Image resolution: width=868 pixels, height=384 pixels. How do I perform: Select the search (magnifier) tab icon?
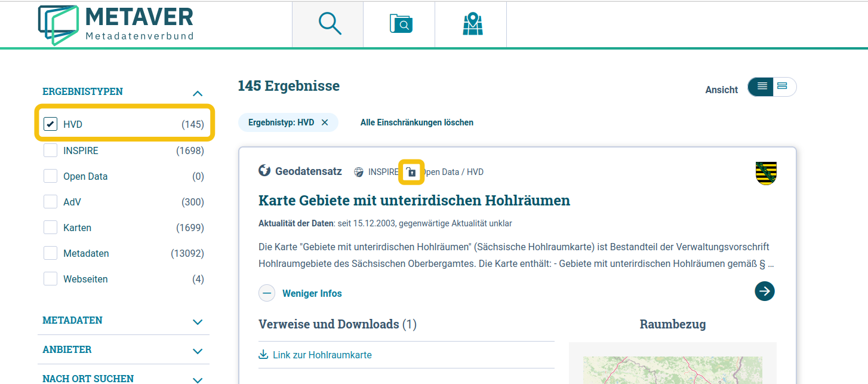click(327, 23)
